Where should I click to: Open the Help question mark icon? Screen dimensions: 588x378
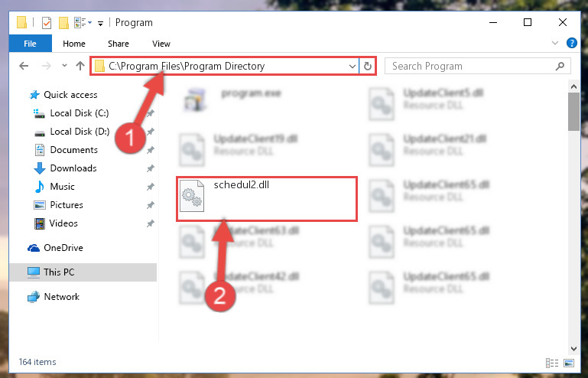click(x=571, y=43)
